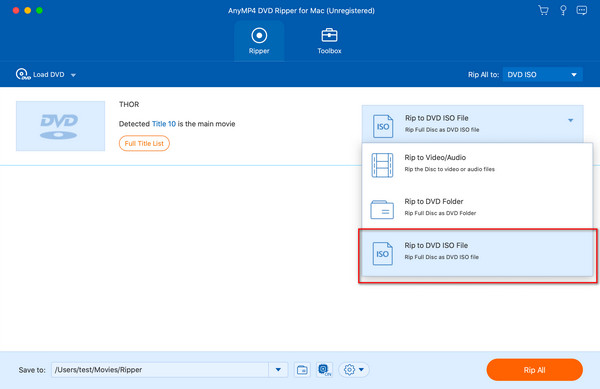This screenshot has height=389, width=600.
Task: Click the Load DVD disc icon
Action: (23, 74)
